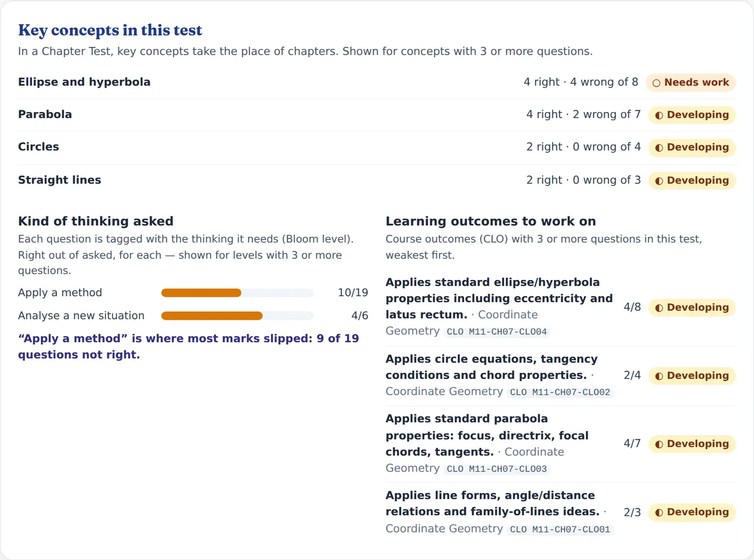Click the "2 right · 0 wrong of 3" tally
Screen dimensions: 754x560
tap(584, 180)
